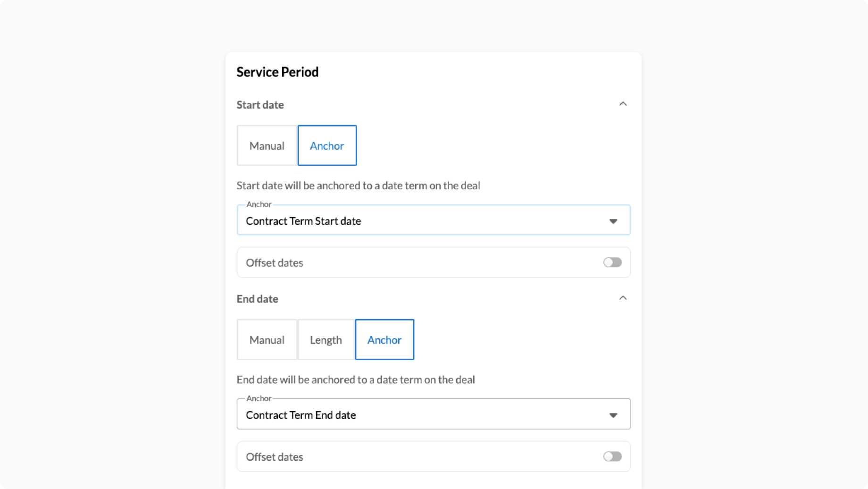868x489 pixels.
Task: Collapse the Start date section chevron
Action: pyautogui.click(x=623, y=104)
